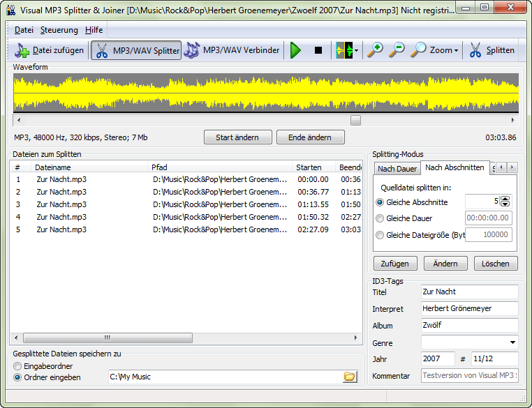Click the Splitten scissors button
Viewport: 532px width, 408px height.
[492, 50]
